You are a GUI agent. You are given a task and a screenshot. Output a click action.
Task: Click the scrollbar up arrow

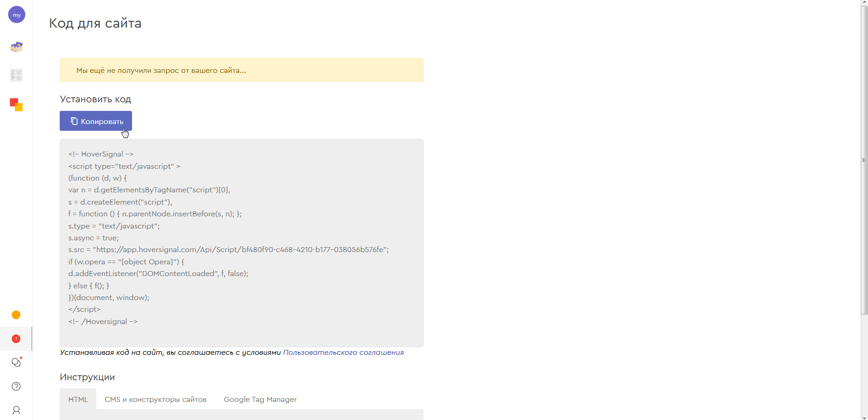pyautogui.click(x=864, y=3)
